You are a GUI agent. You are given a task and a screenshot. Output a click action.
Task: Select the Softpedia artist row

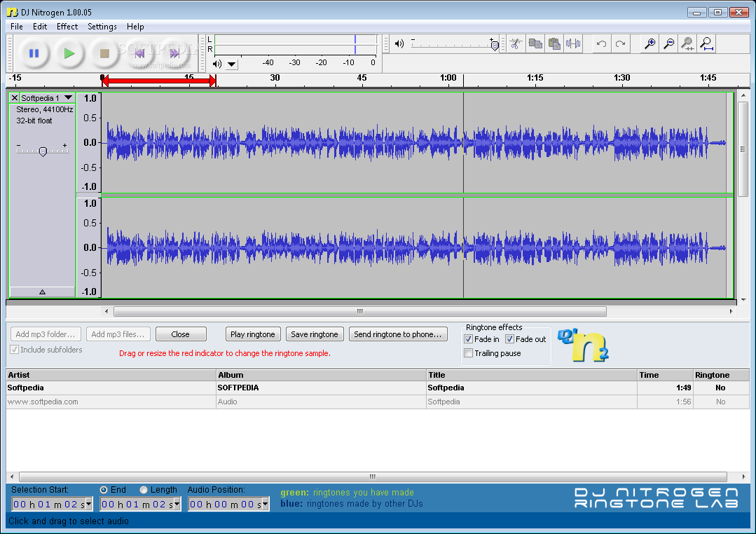pyautogui.click(x=378, y=388)
